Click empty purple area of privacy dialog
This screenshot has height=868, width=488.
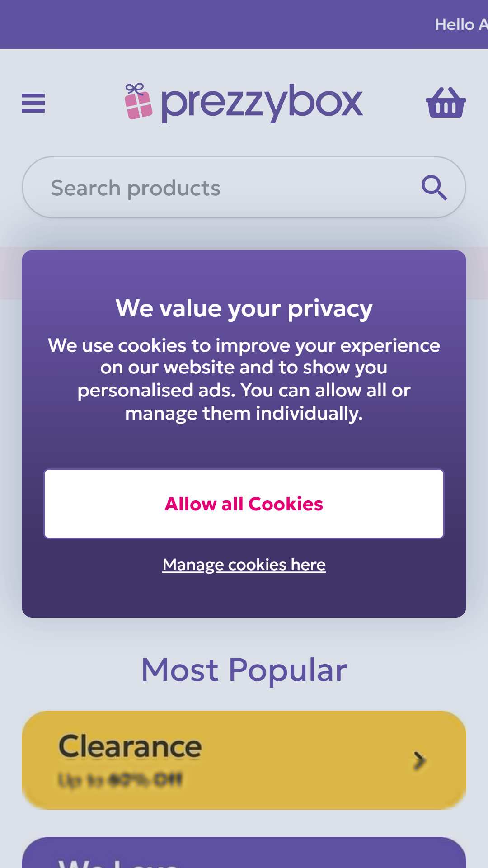[x=244, y=597]
